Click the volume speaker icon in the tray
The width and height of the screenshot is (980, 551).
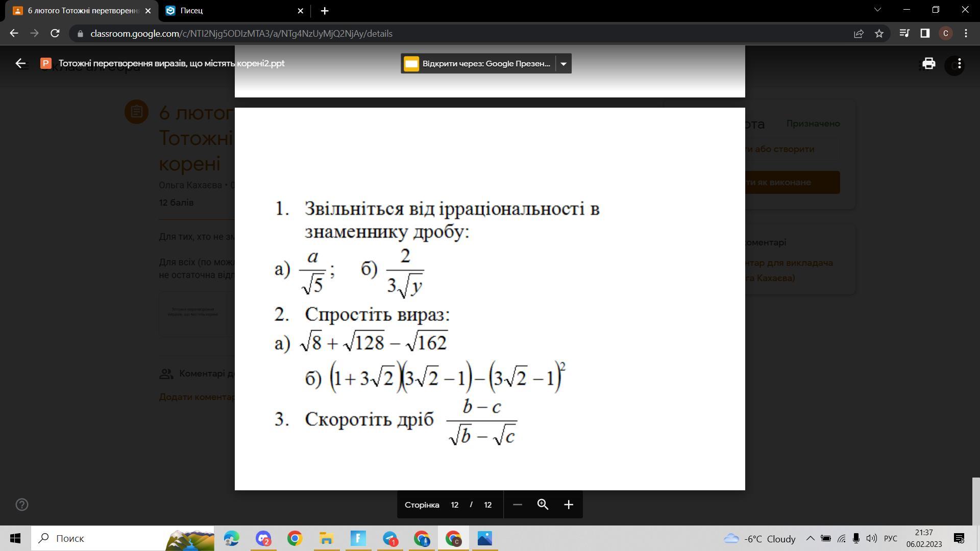tap(871, 538)
